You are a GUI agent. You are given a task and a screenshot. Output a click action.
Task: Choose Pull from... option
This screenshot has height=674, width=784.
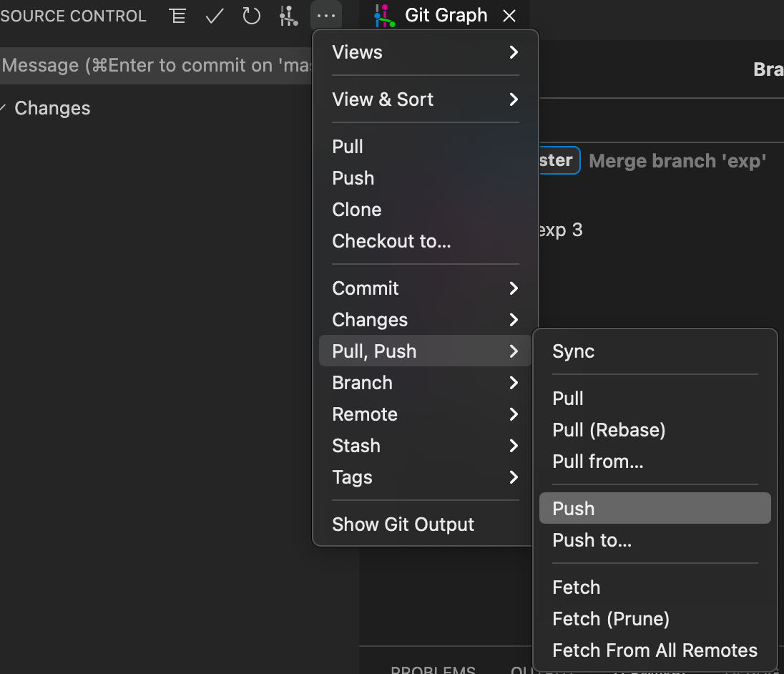(655, 461)
